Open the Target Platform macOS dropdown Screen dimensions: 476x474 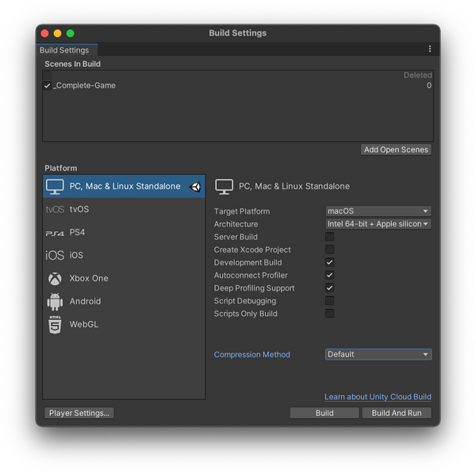(378, 211)
